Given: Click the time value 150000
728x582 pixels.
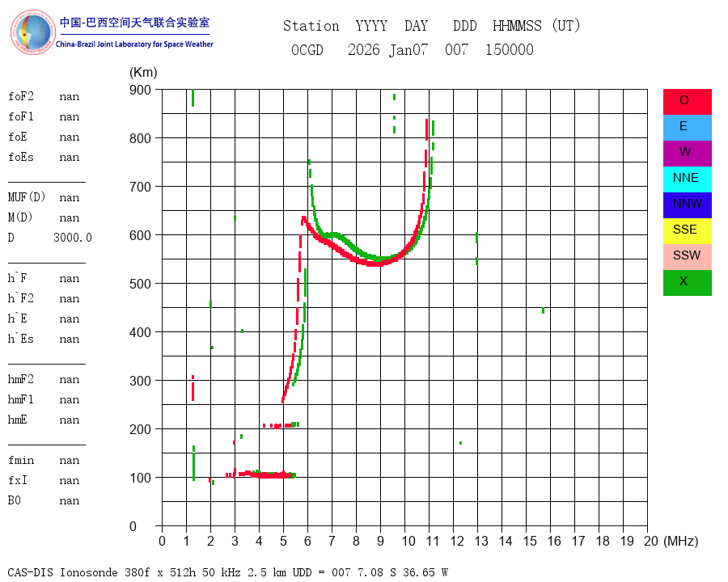Looking at the screenshot, I should (510, 49).
